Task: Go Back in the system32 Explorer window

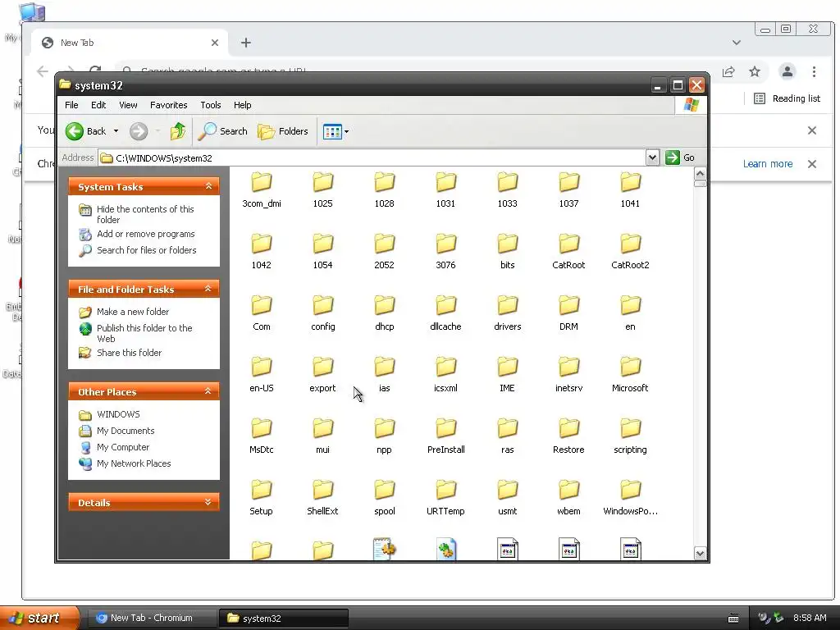Action: [x=85, y=131]
